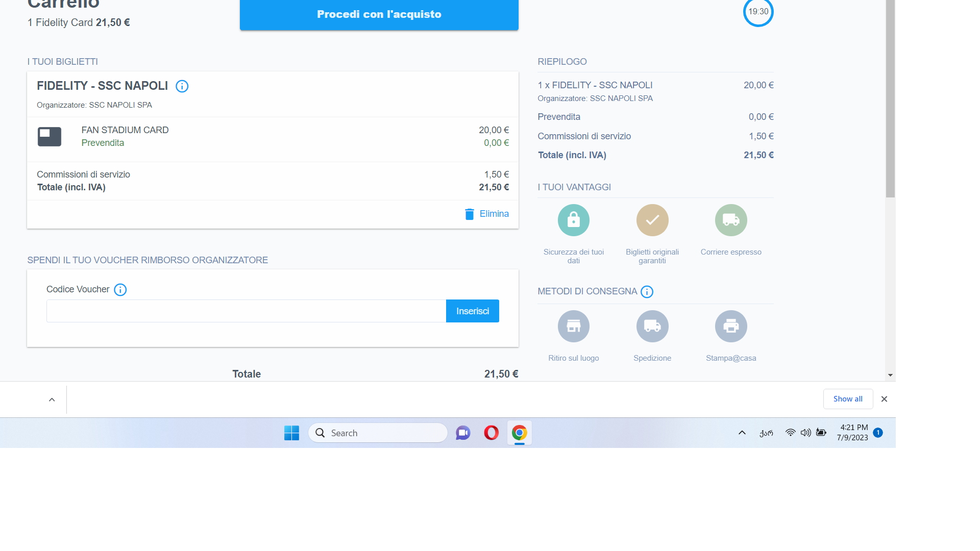Click the 1 Fidelity Card 21,50 € text
980x551 pixels.
(x=79, y=22)
